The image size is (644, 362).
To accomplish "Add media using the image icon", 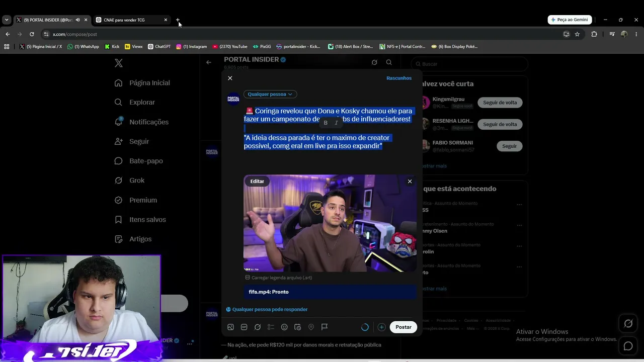I will (230, 327).
